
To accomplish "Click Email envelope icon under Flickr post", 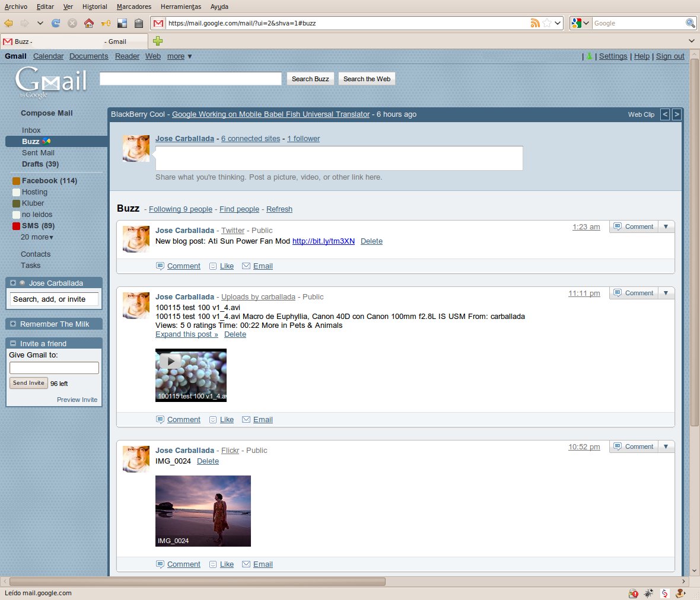I will pyautogui.click(x=246, y=564).
